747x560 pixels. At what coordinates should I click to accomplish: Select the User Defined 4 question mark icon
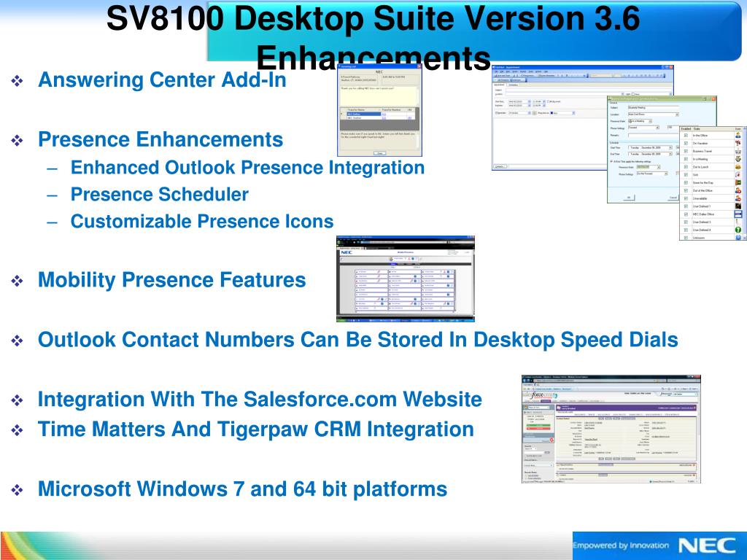point(738,230)
